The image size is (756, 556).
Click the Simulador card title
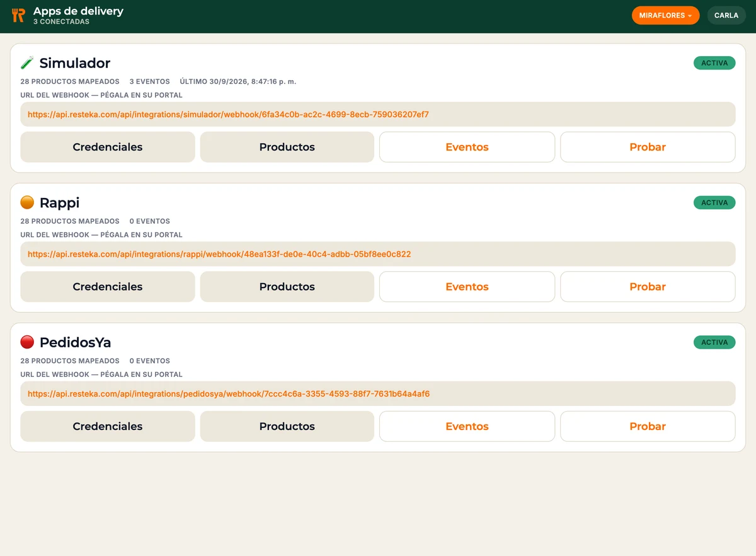pos(75,63)
